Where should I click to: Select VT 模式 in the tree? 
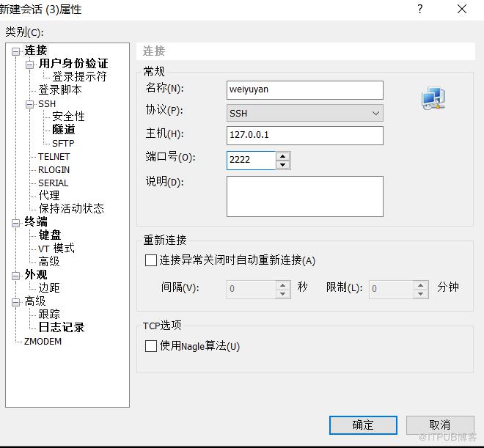coord(56,248)
